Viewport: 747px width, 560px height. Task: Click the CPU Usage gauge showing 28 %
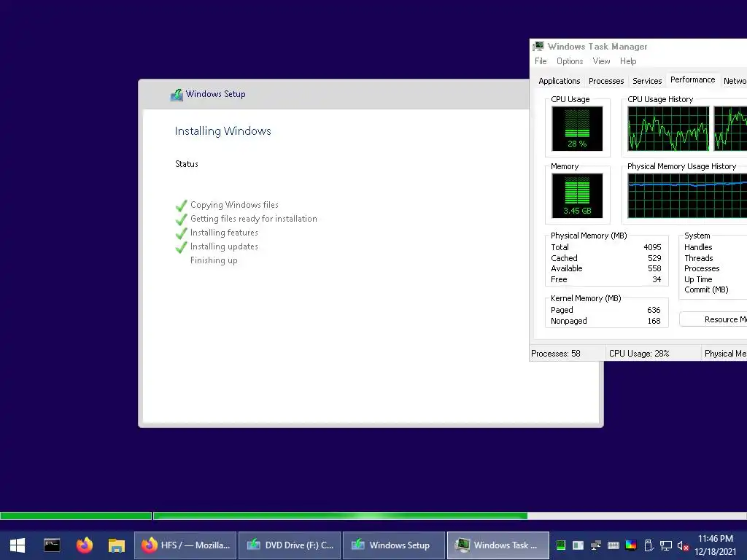coord(577,128)
